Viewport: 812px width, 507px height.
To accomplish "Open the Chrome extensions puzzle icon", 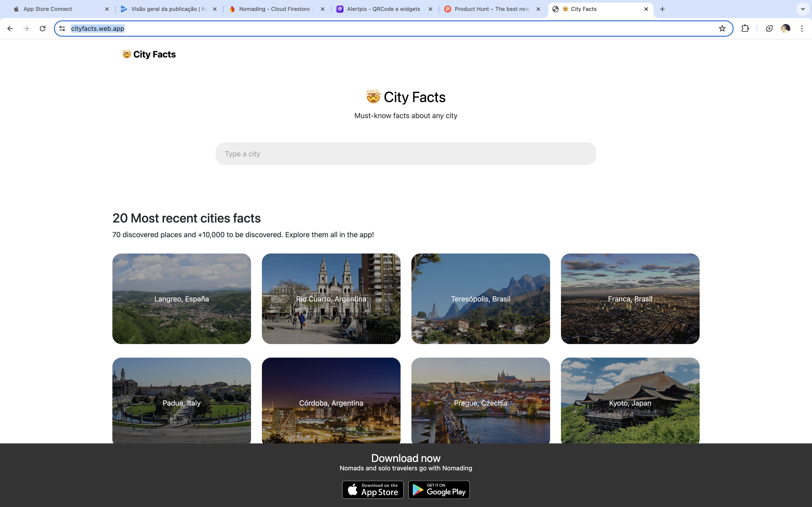I will click(745, 29).
